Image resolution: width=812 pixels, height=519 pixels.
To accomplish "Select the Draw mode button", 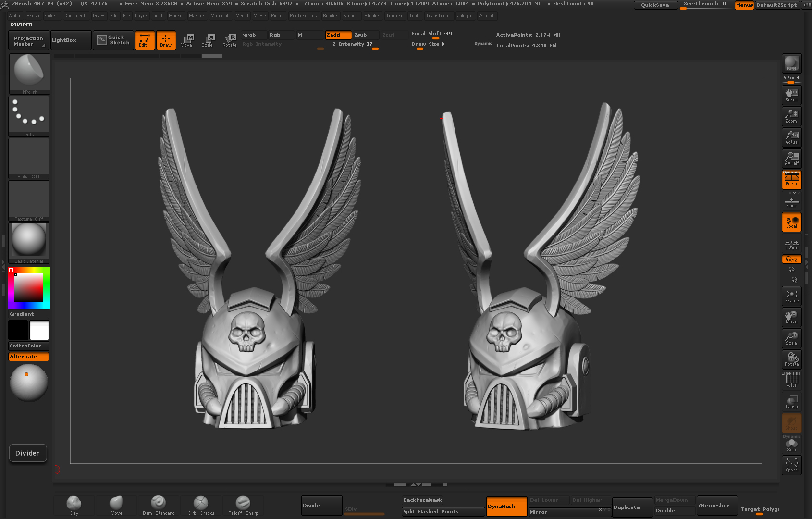I will click(166, 40).
